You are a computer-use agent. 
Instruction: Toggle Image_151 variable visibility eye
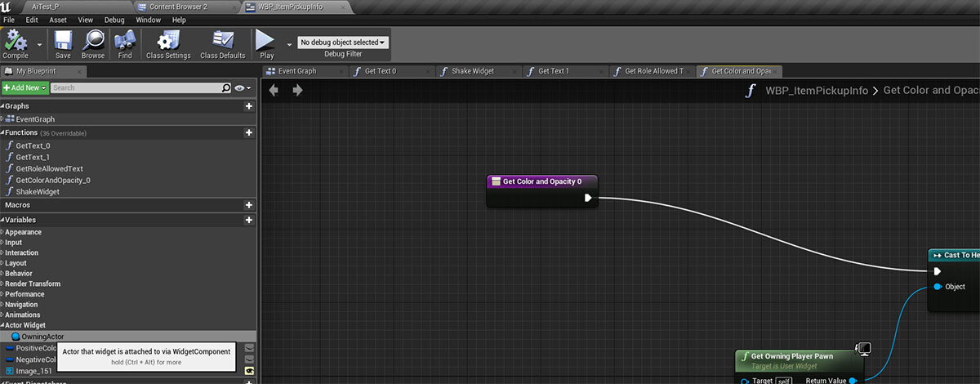point(249,370)
